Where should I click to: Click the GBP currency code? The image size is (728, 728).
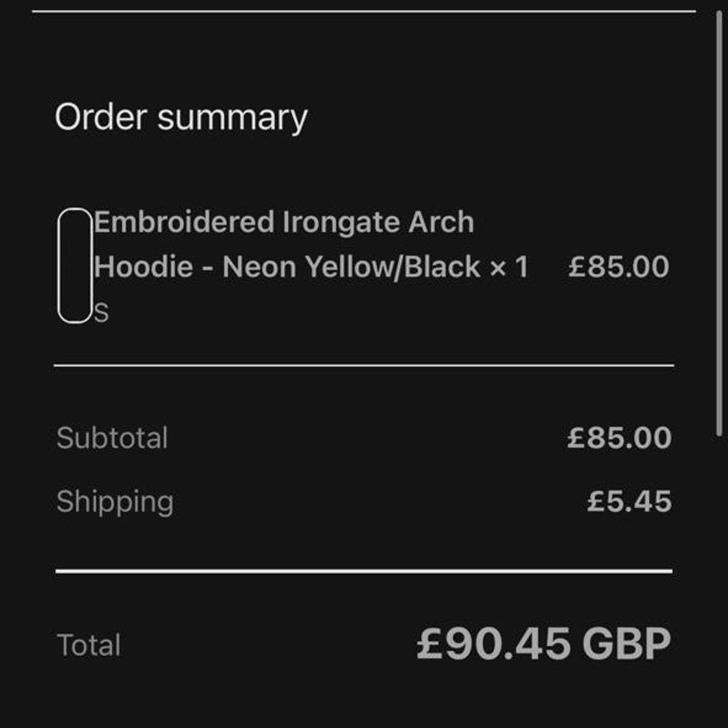(x=626, y=644)
